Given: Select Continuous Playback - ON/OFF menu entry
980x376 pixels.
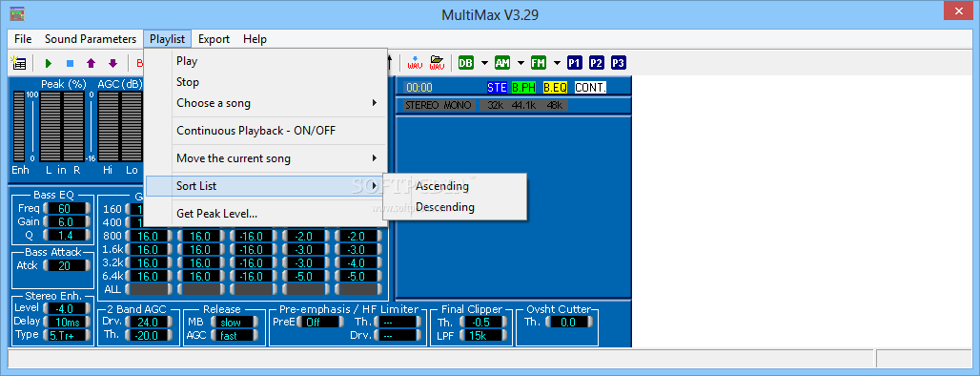Looking at the screenshot, I should [266, 131].
